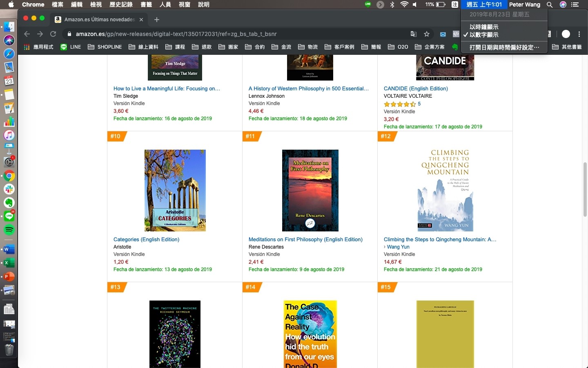Image resolution: width=588 pixels, height=368 pixels.
Task: Open CANDIDE (English Edition) title link
Action: pos(416,88)
